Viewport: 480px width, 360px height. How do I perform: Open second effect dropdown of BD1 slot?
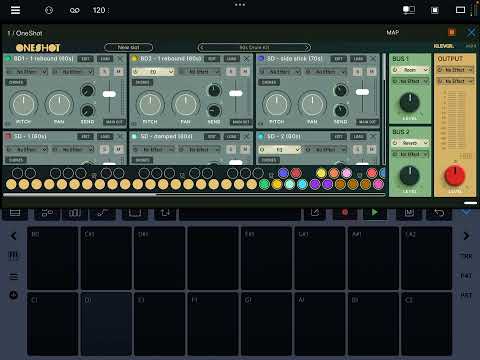(73, 72)
